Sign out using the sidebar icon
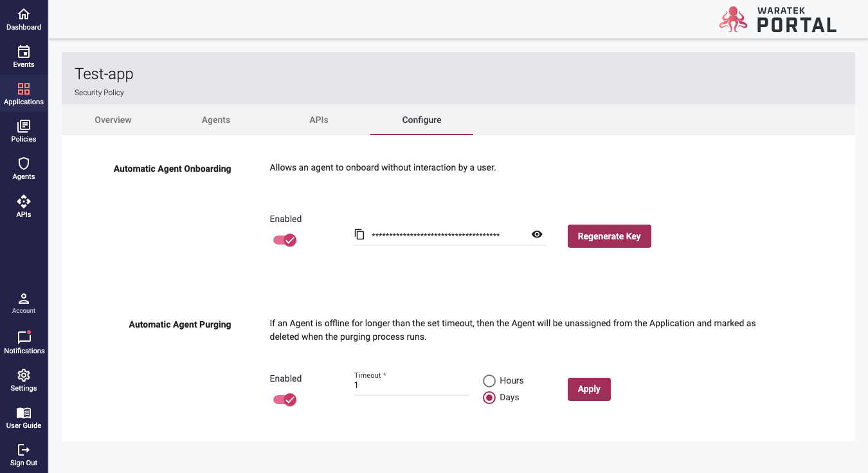This screenshot has width=868, height=473. (24, 454)
